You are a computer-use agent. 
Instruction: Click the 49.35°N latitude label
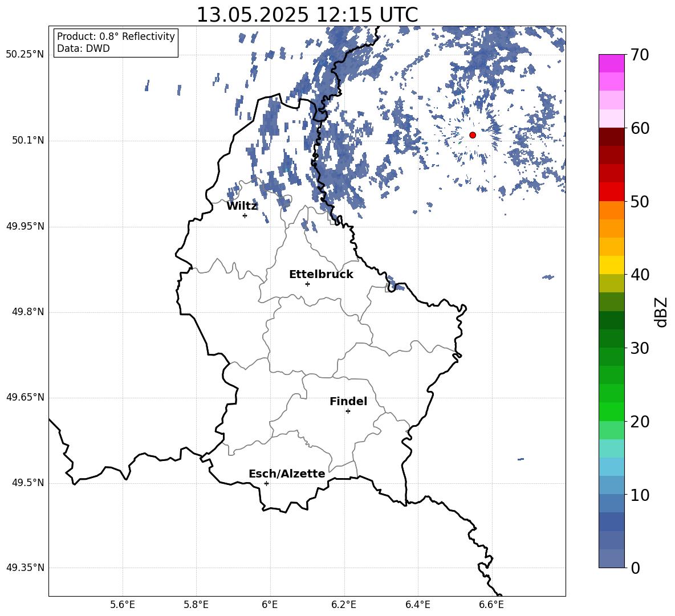click(x=25, y=568)
